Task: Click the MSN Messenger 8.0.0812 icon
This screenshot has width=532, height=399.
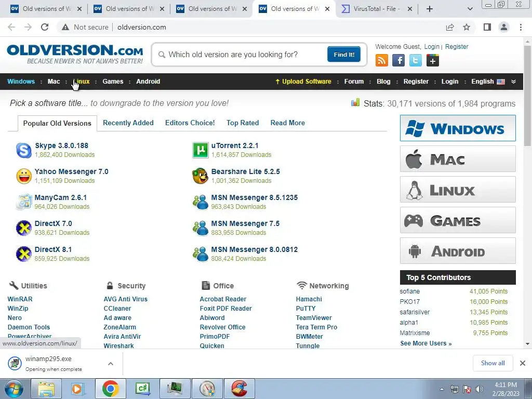Action: click(200, 254)
